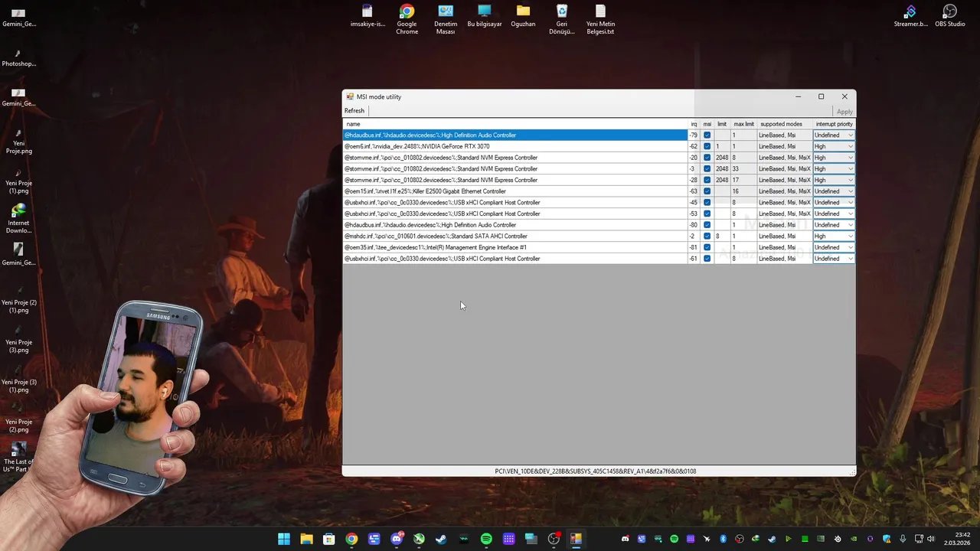The height and width of the screenshot is (551, 980).
Task: Select Yeni Proje (3).png desktop file
Action: (x=18, y=341)
